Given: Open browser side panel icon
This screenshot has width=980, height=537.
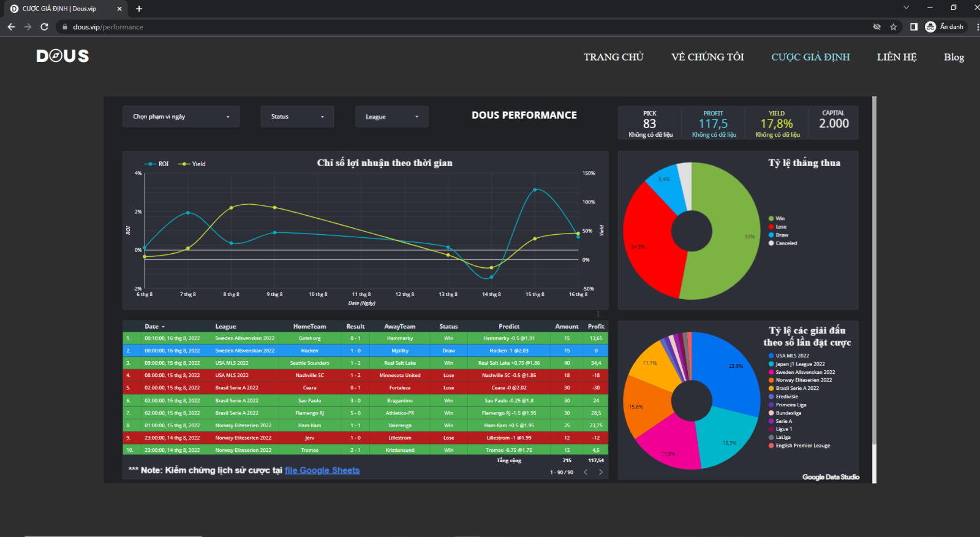Looking at the screenshot, I should tap(913, 27).
